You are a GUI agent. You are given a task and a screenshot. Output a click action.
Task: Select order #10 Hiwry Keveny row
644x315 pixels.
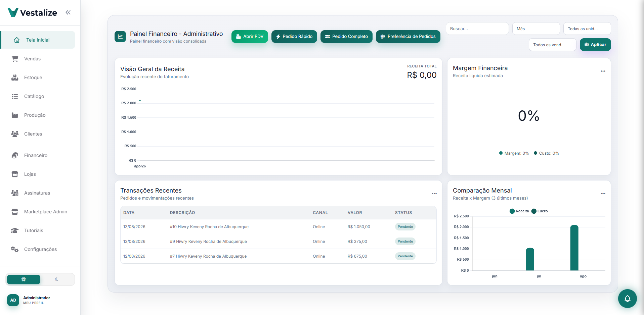278,227
